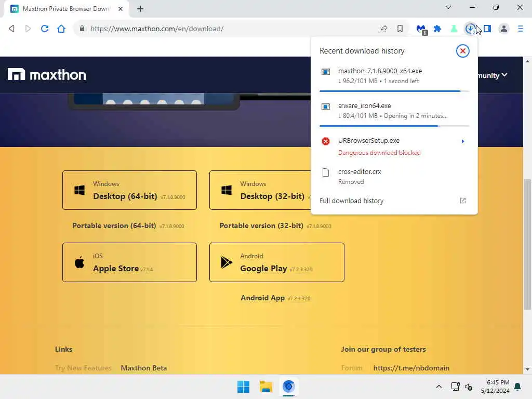Toggle the downloads toolbar icon
This screenshot has height=399, width=532.
pos(470,29)
